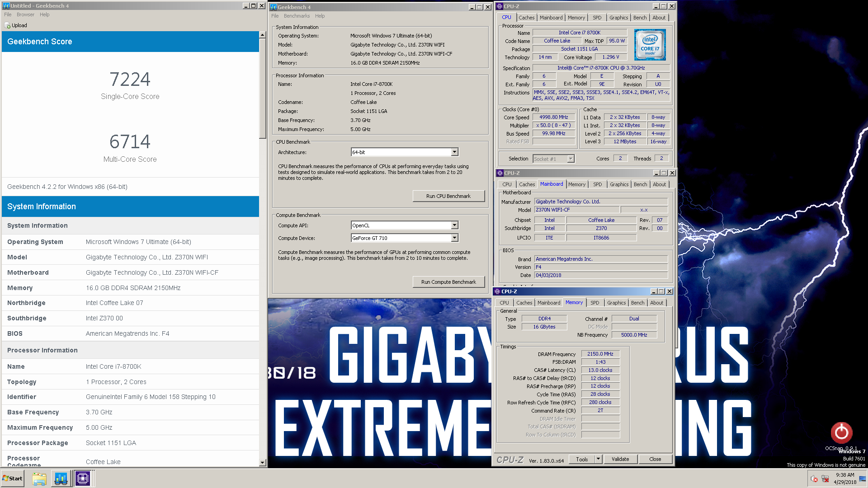This screenshot has height=488, width=868.
Task: Select Bench tab in bottom Memory CPU-Z window
Action: click(x=638, y=303)
